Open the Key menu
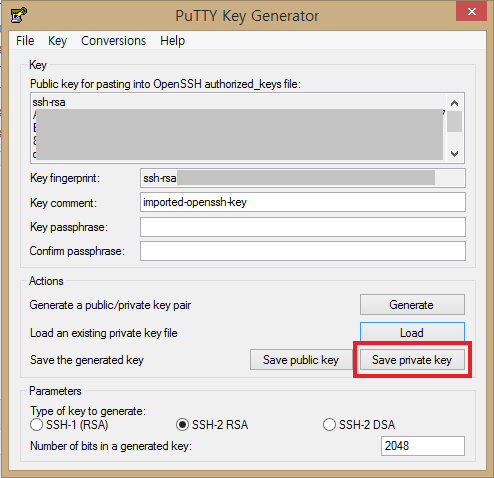Viewport: 494px width, 478px height. [57, 41]
